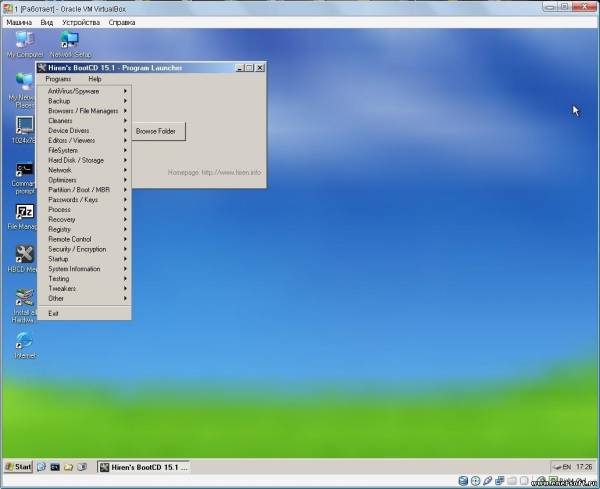
Task: Open the Programs menu in Program Launcher
Action: (x=58, y=79)
